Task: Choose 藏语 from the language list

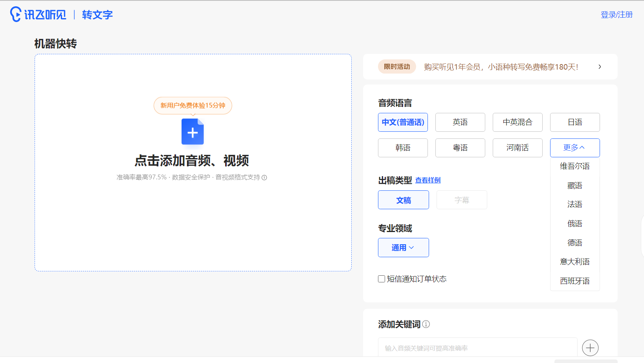Action: point(575,185)
